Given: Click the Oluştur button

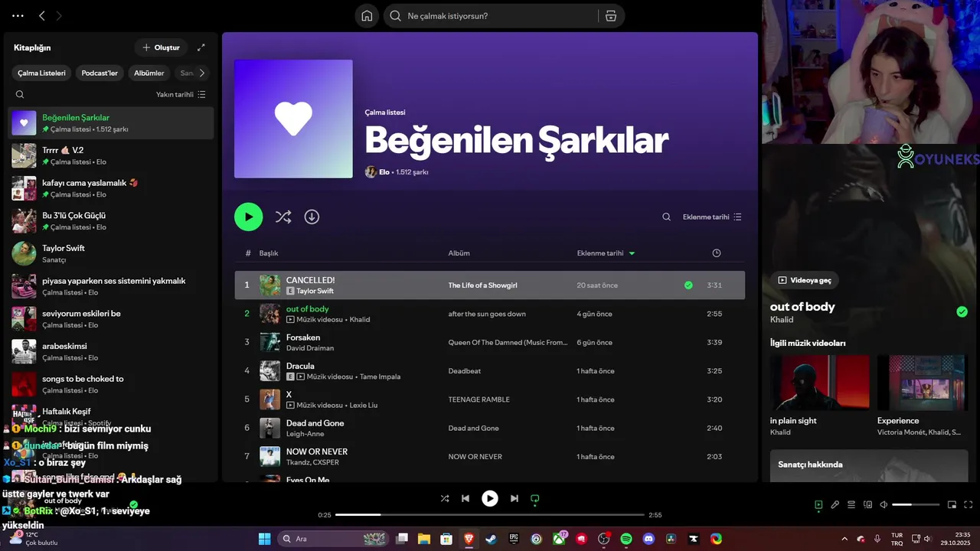Looking at the screenshot, I should tap(161, 47).
